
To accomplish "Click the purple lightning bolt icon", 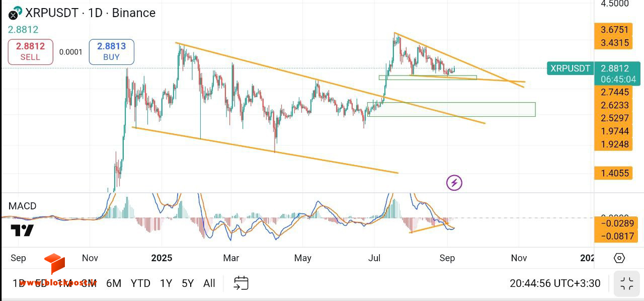I will (454, 183).
